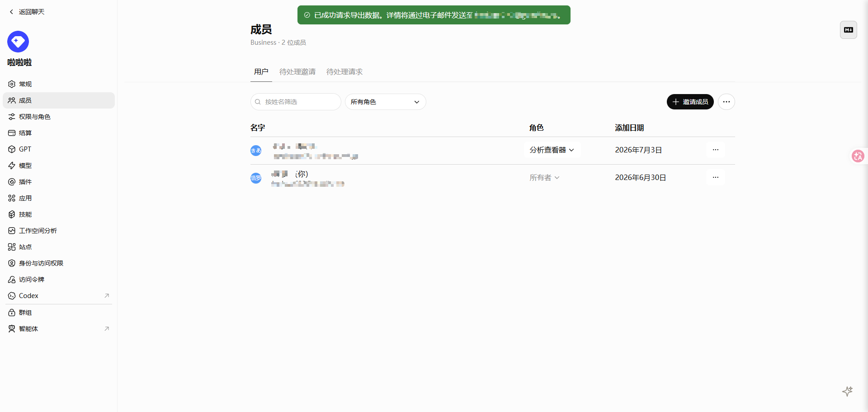The image size is (868, 412).
Task: Open the 所有角色 role filter dropdown
Action: (386, 102)
